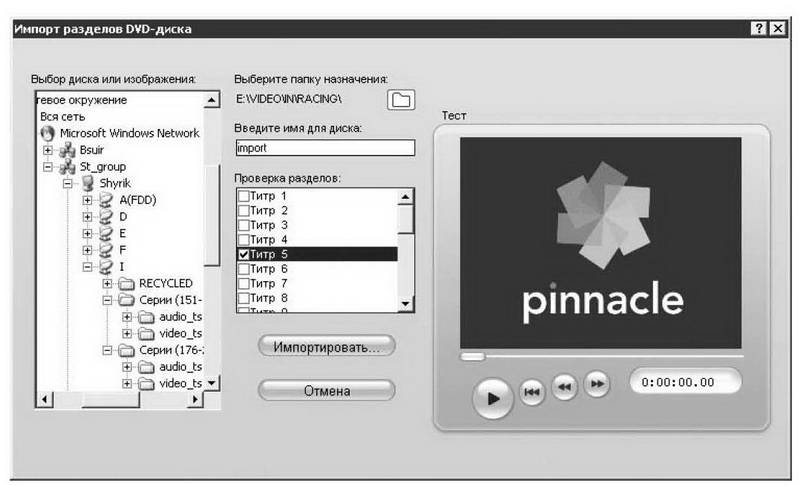Click the RECYCLED folder icon

(127, 284)
